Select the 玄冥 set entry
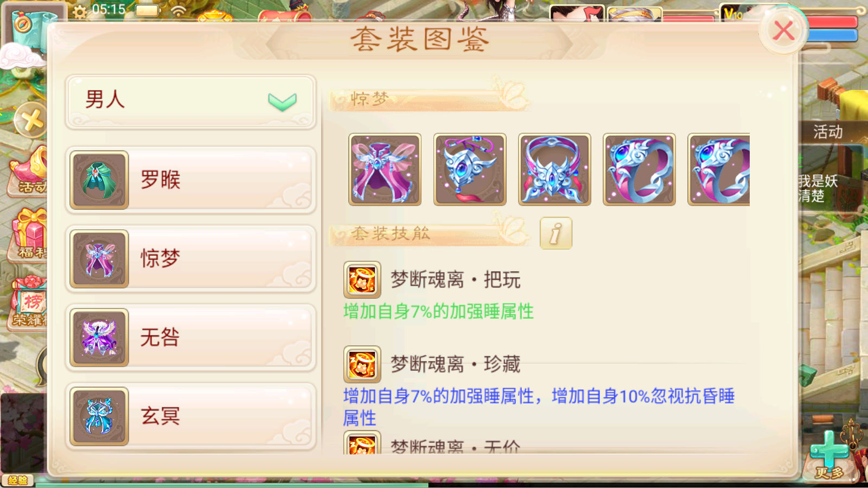This screenshot has height=488, width=868. point(190,416)
